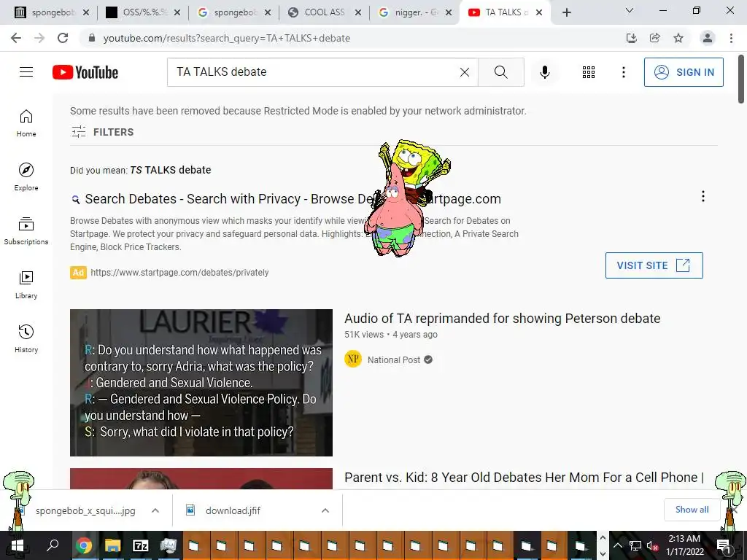Go to Home in the sidebar
747x560 pixels.
pyautogui.click(x=26, y=122)
